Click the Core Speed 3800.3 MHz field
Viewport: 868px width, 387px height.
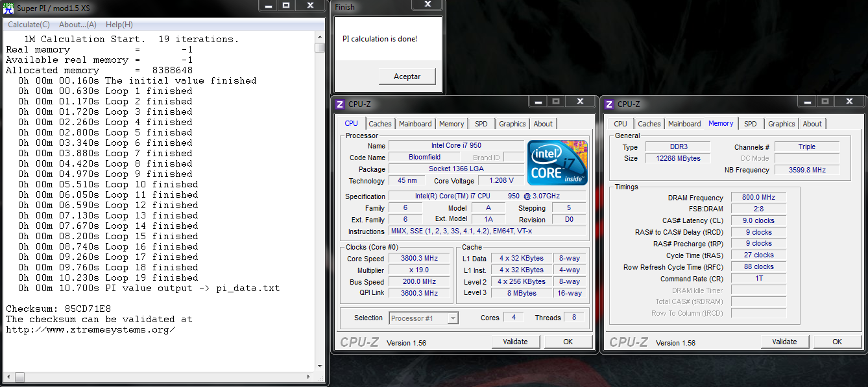(420, 259)
